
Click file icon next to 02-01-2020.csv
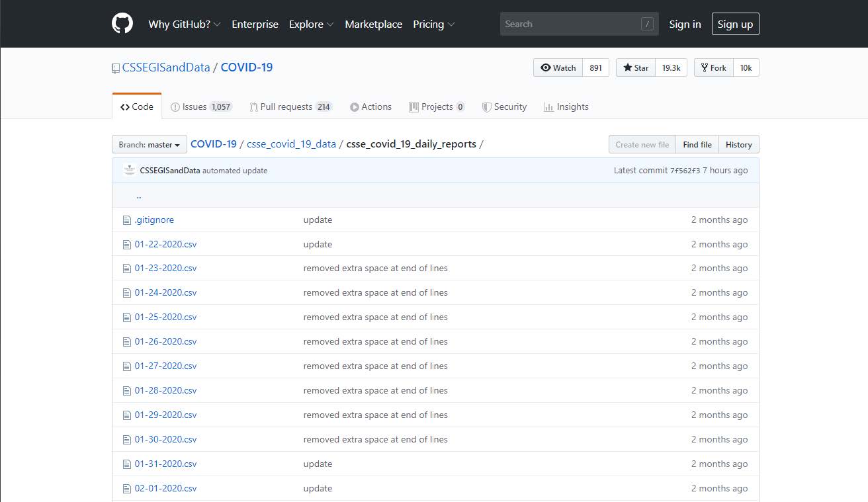point(127,489)
